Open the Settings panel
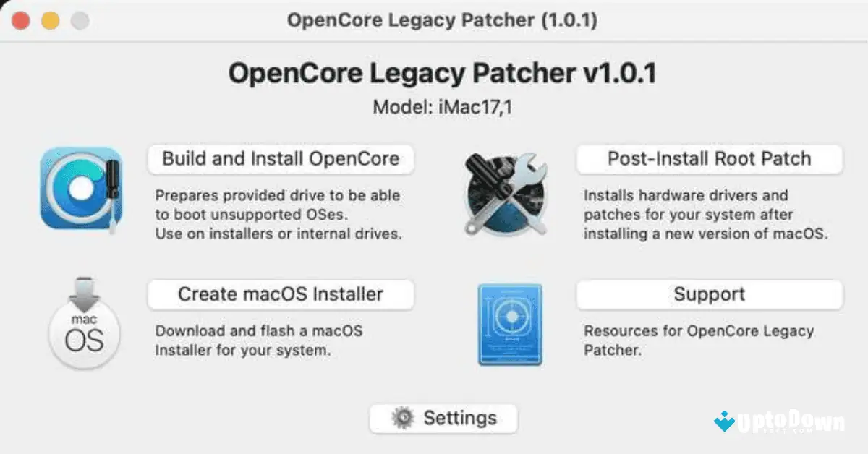The width and height of the screenshot is (868, 454). coord(443,418)
